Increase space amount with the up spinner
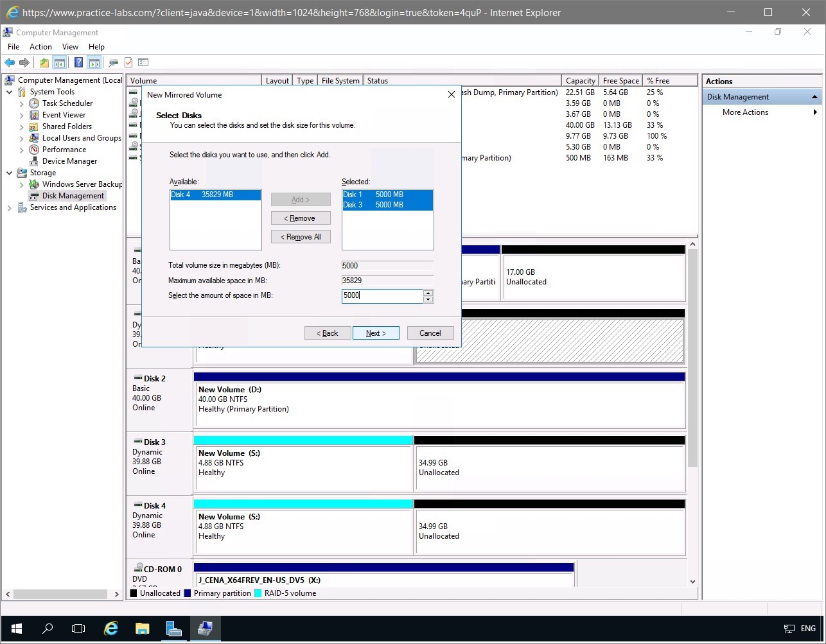The height and width of the screenshot is (644, 826). 428,293
